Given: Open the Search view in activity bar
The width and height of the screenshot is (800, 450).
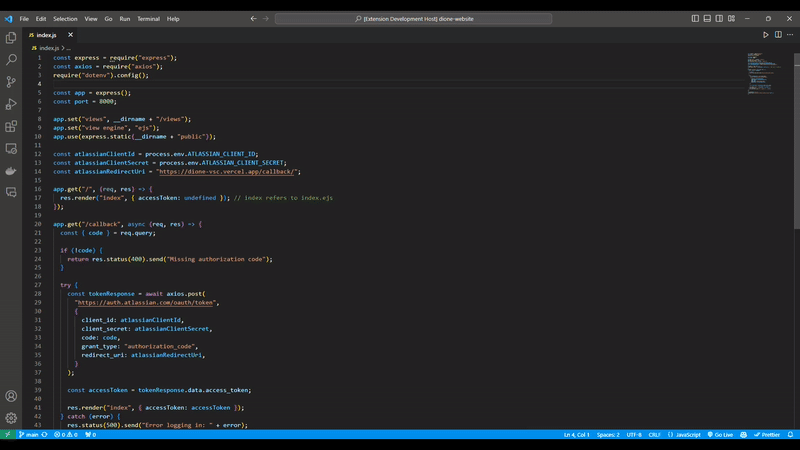Looking at the screenshot, I should click(11, 60).
